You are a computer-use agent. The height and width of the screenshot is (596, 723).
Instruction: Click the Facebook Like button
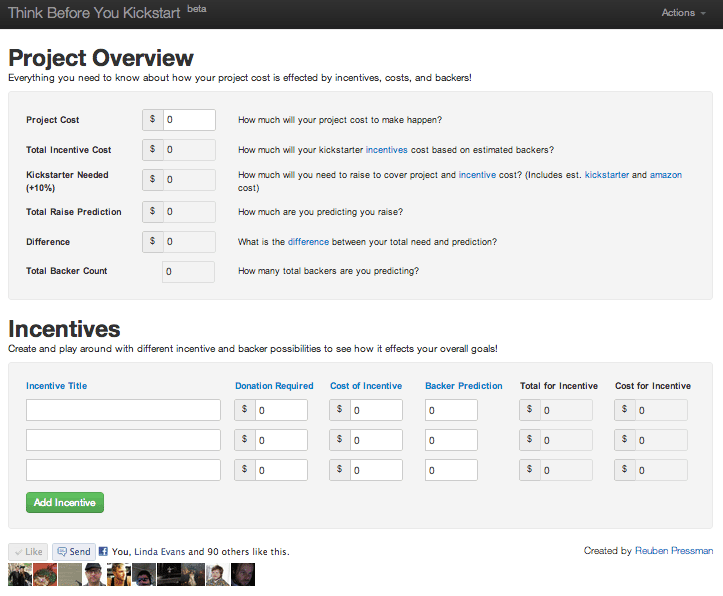point(28,551)
